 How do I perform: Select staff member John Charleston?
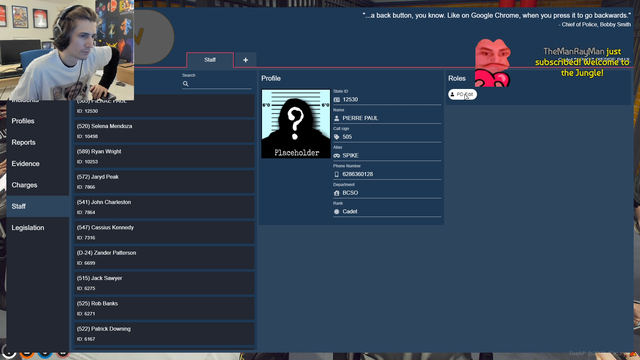[164, 207]
